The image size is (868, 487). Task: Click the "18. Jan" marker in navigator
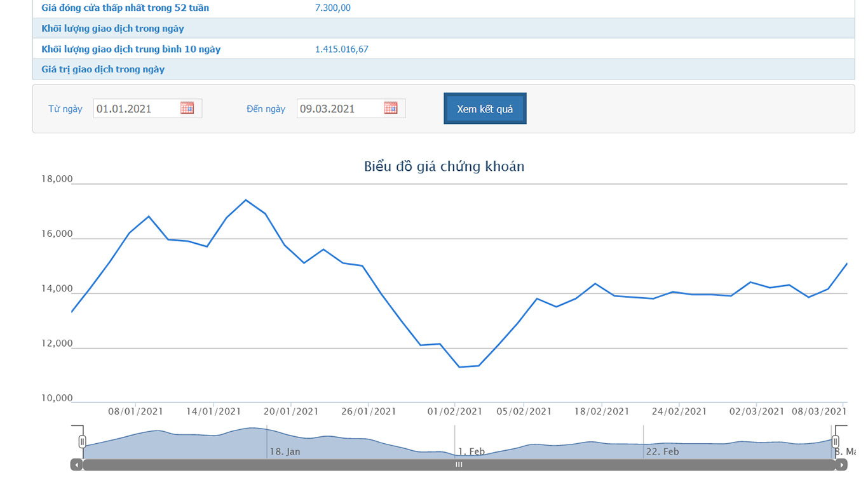pyautogui.click(x=285, y=451)
